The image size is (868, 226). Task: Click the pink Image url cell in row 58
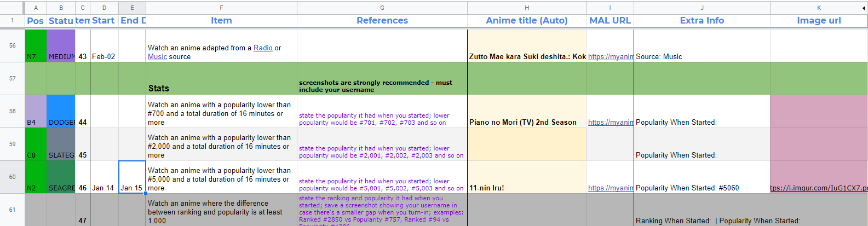[819, 111]
